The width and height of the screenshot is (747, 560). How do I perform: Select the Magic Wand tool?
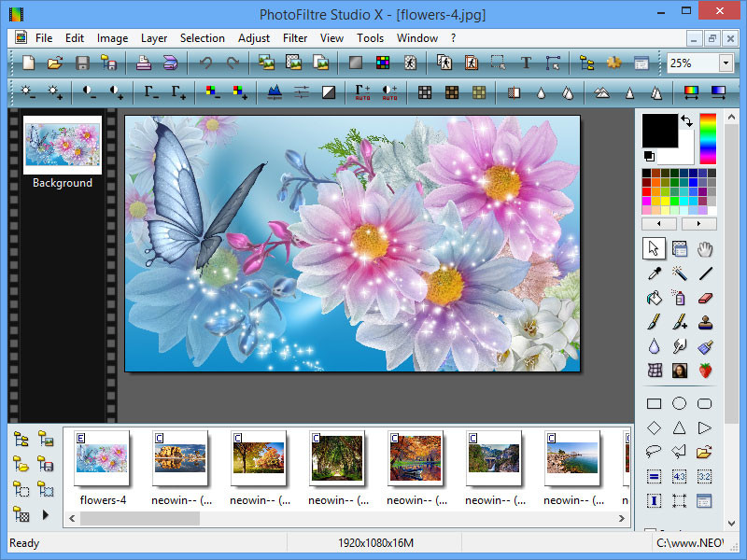pos(679,273)
